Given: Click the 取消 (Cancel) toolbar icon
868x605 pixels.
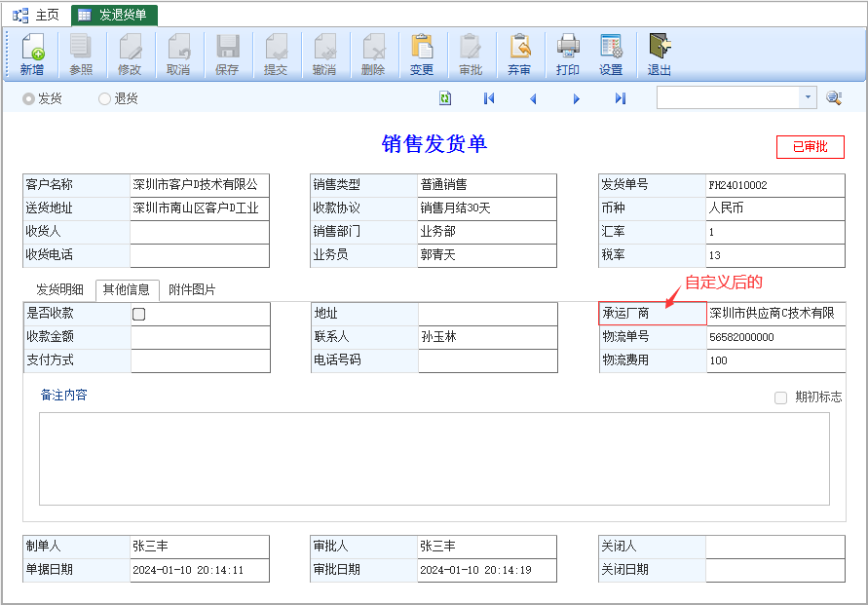Looking at the screenshot, I should pyautogui.click(x=178, y=47).
